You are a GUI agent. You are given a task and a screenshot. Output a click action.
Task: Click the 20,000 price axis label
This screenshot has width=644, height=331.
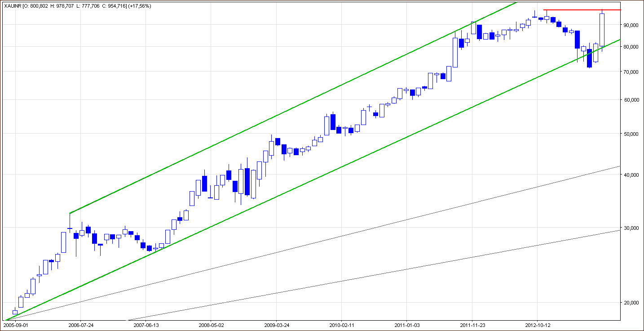(x=631, y=303)
